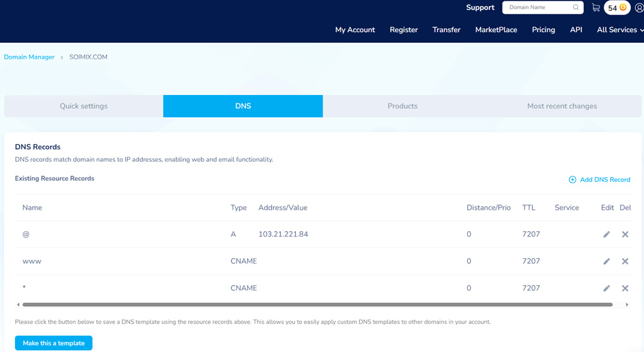Click TTL 7207 in the @ row
This screenshot has width=644, height=352.
point(531,234)
